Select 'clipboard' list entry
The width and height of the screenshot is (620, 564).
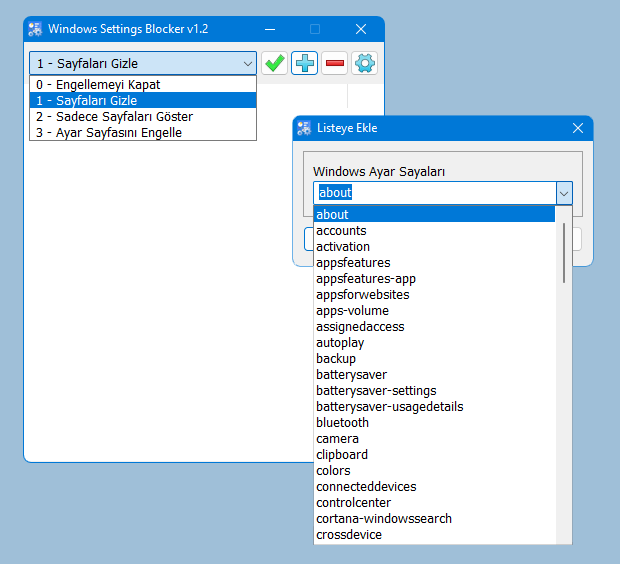pos(435,454)
